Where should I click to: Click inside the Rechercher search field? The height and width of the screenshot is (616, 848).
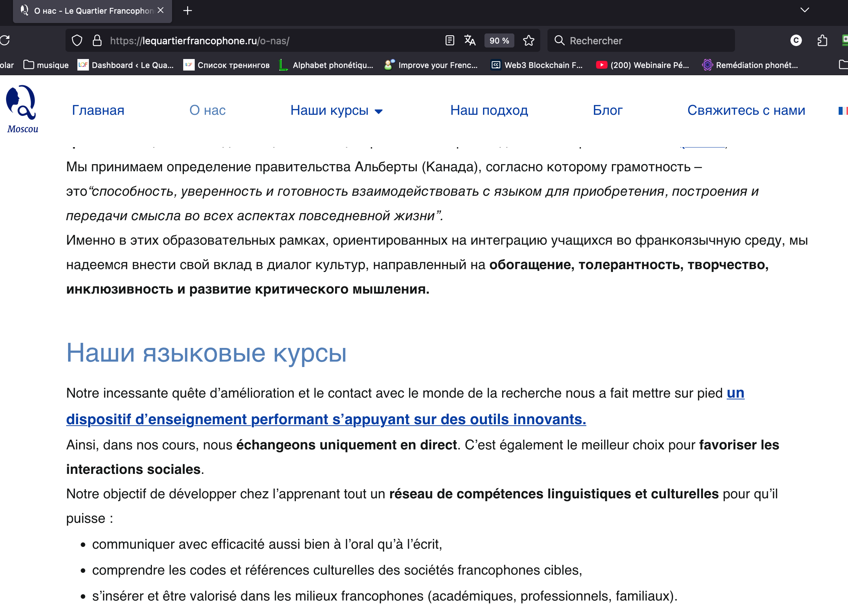(641, 40)
